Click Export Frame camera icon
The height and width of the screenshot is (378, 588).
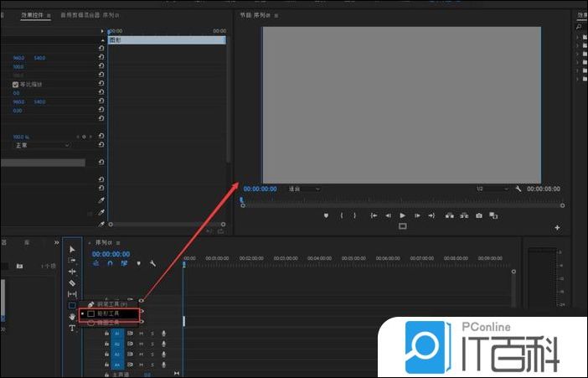coord(479,215)
